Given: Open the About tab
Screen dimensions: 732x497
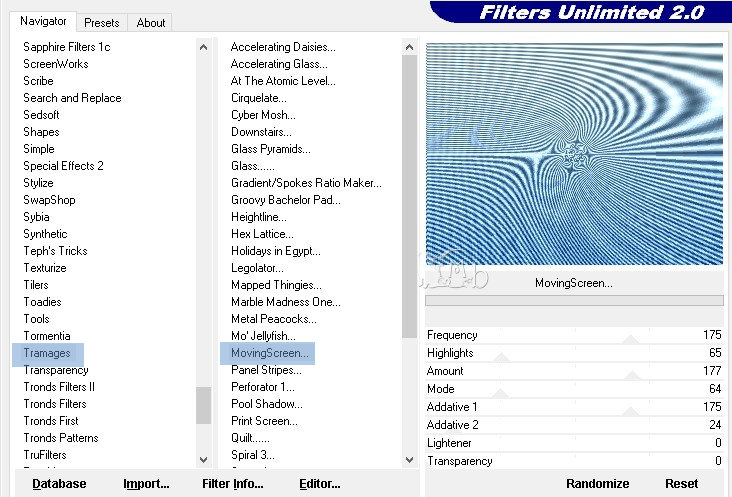Looking at the screenshot, I should tap(150, 22).
